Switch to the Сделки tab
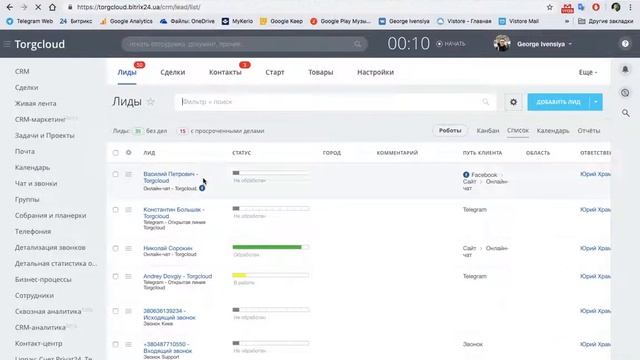Viewport: 640px width, 360px height. tap(173, 72)
